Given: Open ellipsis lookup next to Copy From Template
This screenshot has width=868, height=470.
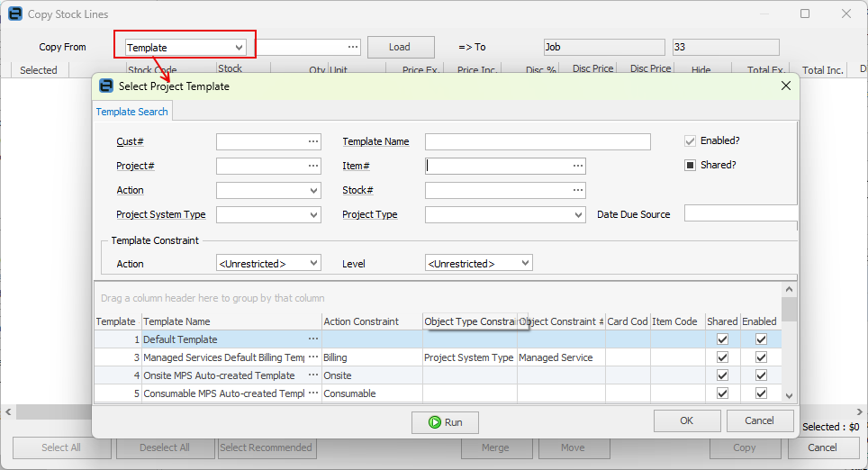Looking at the screenshot, I should pyautogui.click(x=353, y=47).
